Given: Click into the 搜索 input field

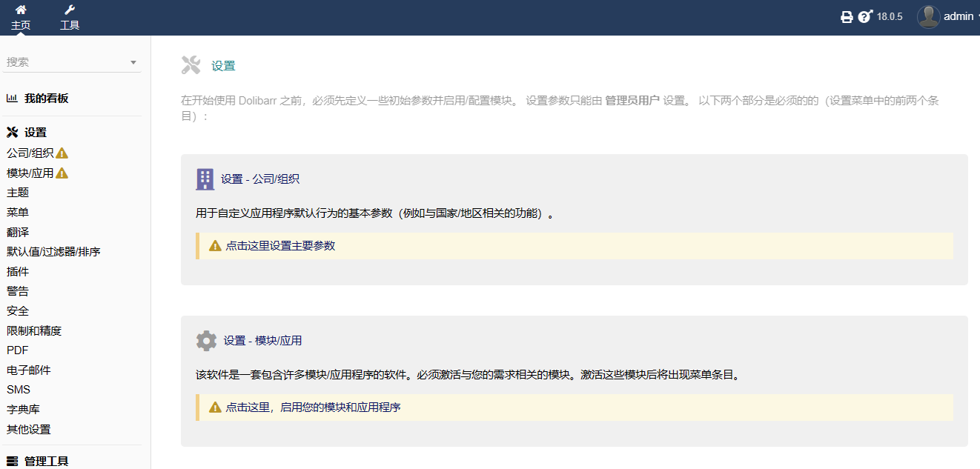Looking at the screenshot, I should click(x=65, y=62).
